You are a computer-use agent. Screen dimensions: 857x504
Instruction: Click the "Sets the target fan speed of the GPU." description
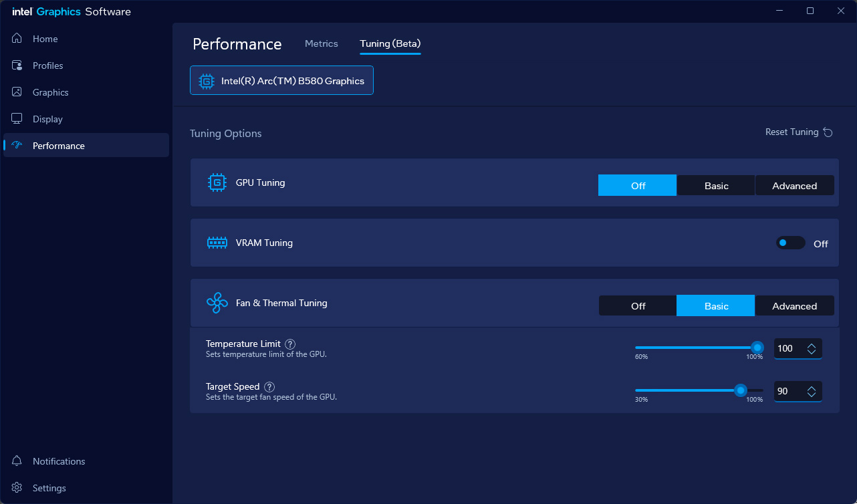click(271, 397)
